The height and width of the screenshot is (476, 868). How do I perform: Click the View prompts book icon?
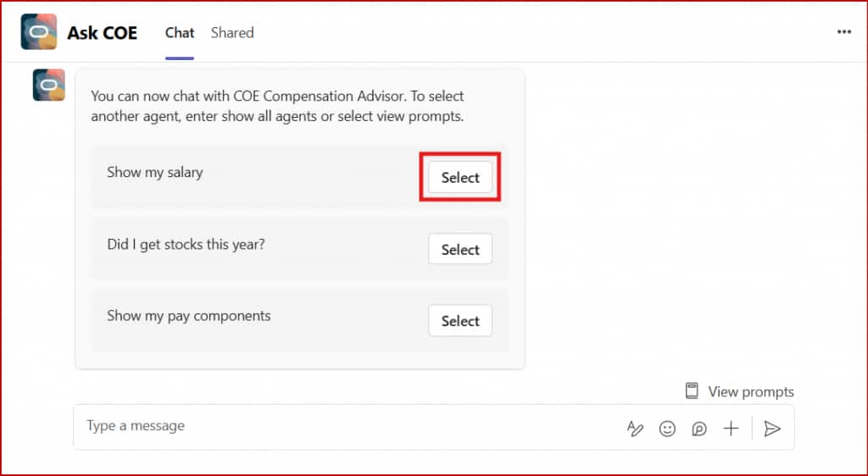coord(693,391)
